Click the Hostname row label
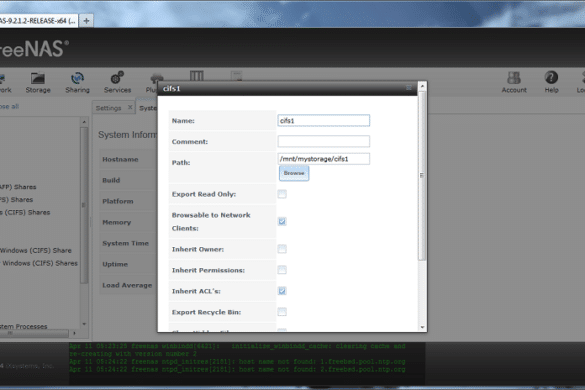The width and height of the screenshot is (585, 390). click(x=120, y=159)
